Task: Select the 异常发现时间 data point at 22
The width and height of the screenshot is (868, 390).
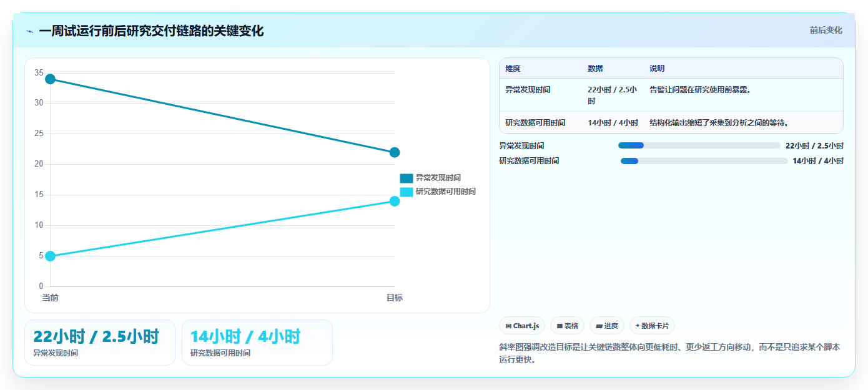Action: 395,152
